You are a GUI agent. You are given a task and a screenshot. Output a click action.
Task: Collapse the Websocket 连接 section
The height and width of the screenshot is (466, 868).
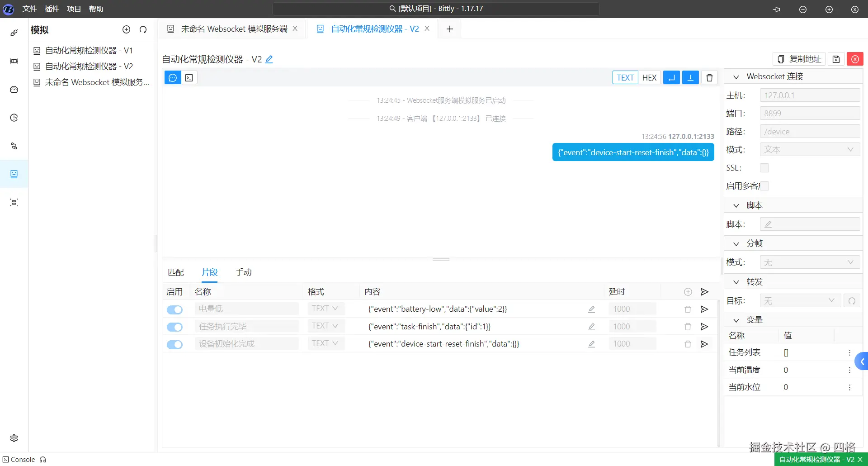point(736,77)
